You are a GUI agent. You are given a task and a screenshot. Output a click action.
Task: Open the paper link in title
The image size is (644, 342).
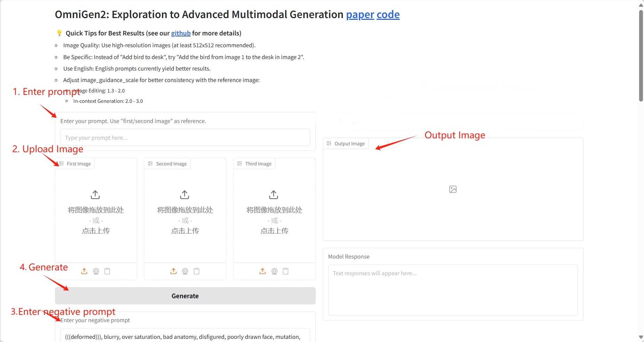(360, 15)
